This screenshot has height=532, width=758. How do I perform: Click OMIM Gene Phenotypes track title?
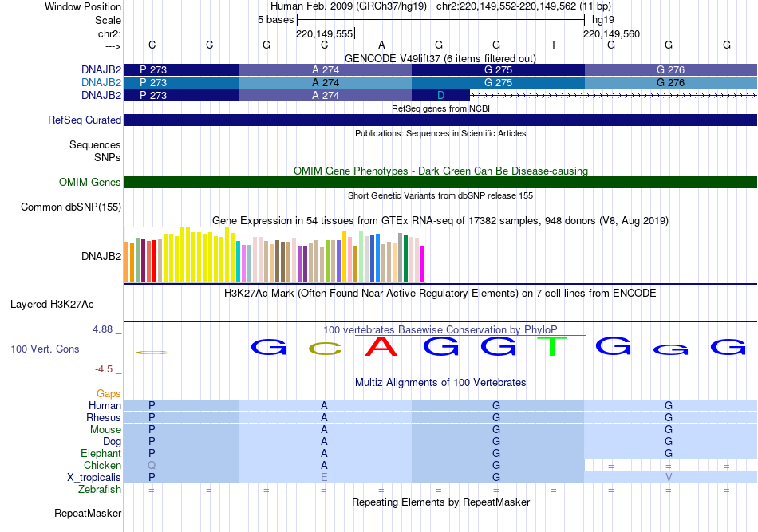[440, 171]
